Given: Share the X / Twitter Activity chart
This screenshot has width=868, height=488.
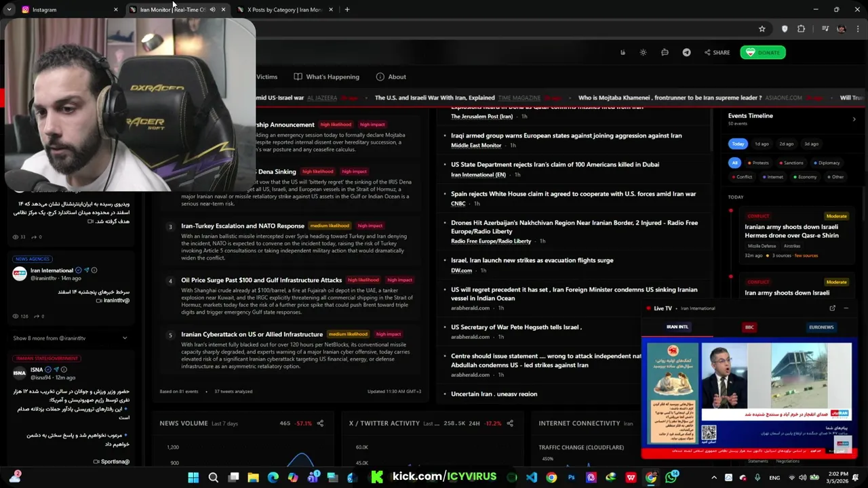Looking at the screenshot, I should (x=510, y=423).
